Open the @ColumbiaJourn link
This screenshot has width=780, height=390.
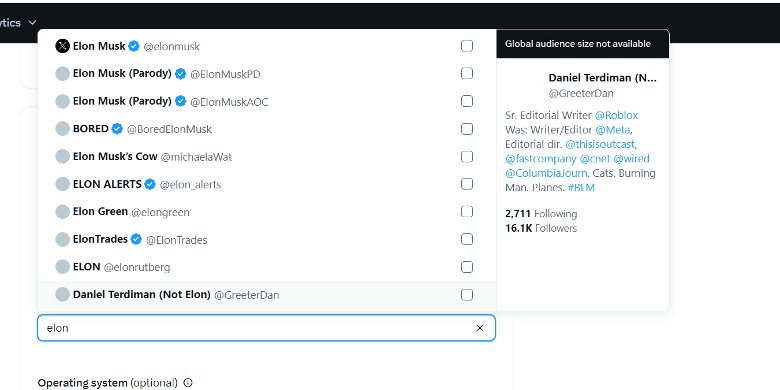coord(546,173)
